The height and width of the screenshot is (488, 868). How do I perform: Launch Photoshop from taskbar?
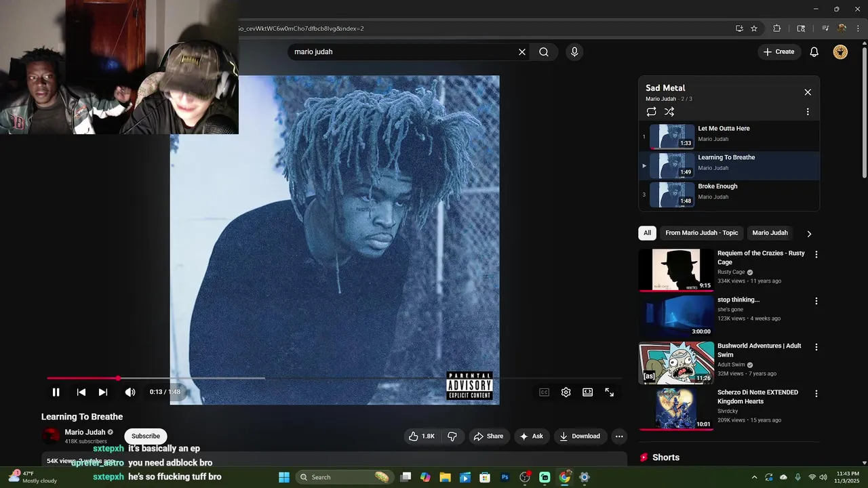point(505,477)
